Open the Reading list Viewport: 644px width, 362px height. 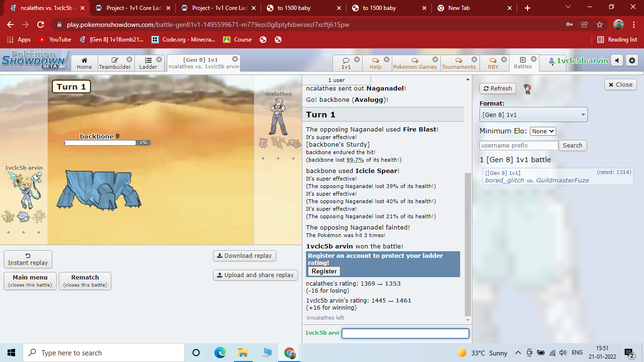617,40
